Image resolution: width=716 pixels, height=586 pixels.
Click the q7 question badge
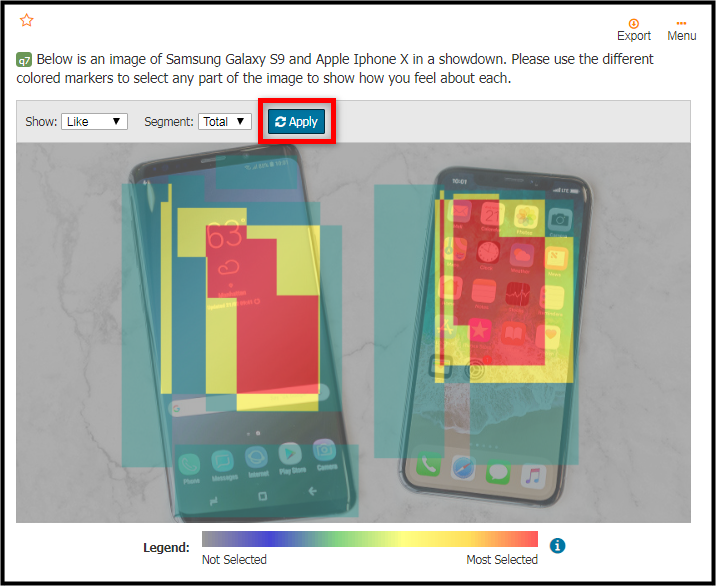[x=24, y=60]
